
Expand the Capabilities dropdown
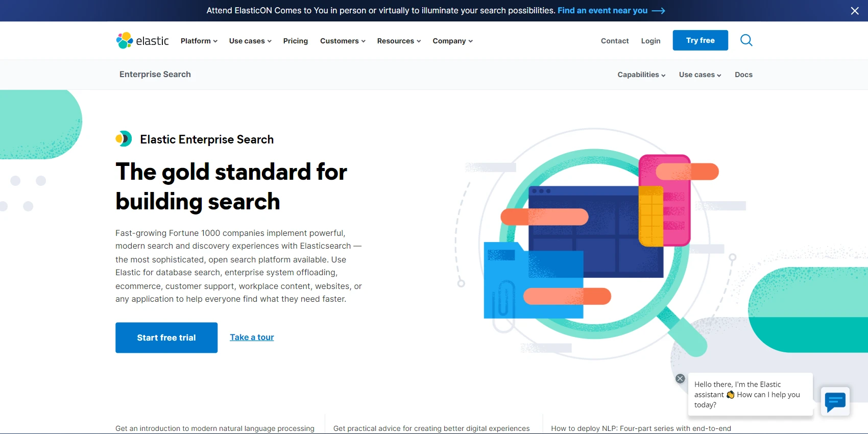click(641, 75)
